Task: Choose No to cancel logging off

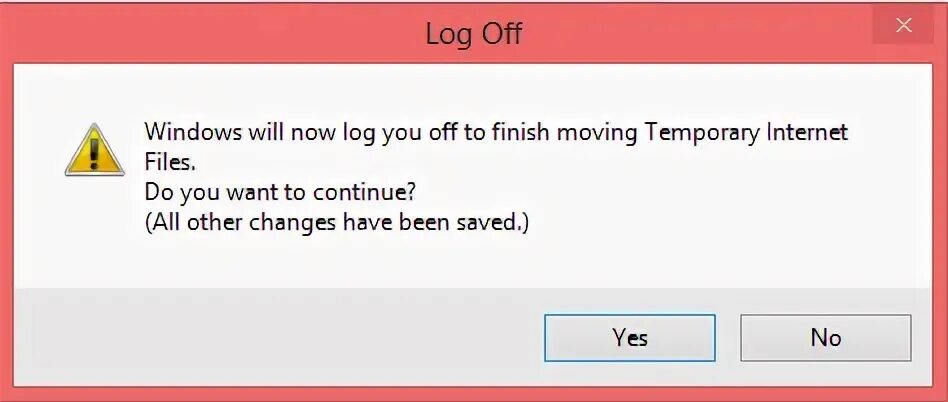Action: 825,337
